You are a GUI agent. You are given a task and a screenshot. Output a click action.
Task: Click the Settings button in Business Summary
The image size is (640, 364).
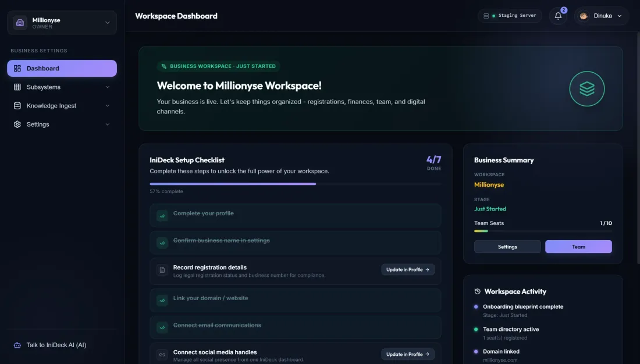click(507, 247)
